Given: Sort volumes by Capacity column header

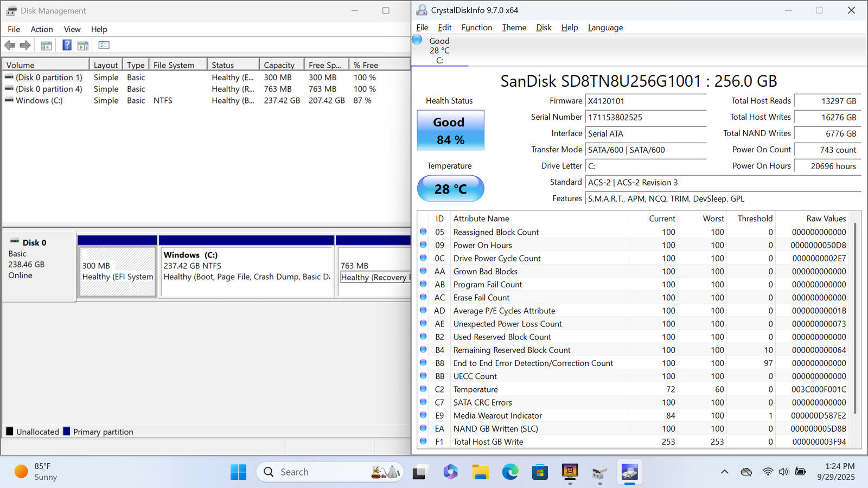Looking at the screenshot, I should click(x=279, y=65).
